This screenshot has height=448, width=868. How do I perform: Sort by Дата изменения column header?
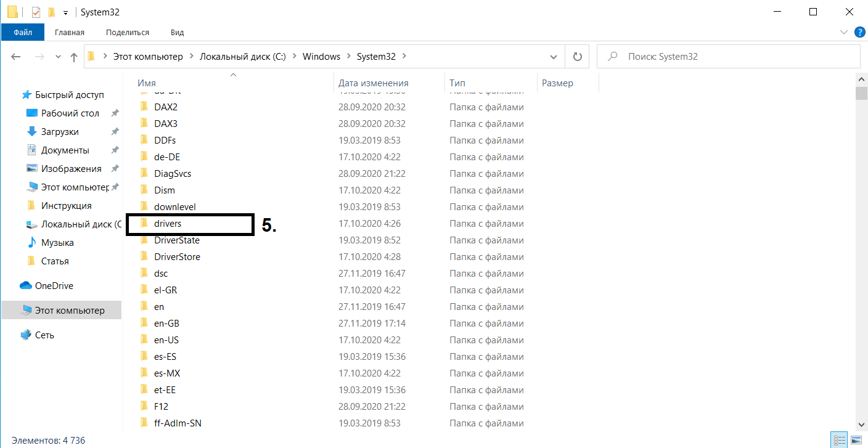tap(374, 83)
